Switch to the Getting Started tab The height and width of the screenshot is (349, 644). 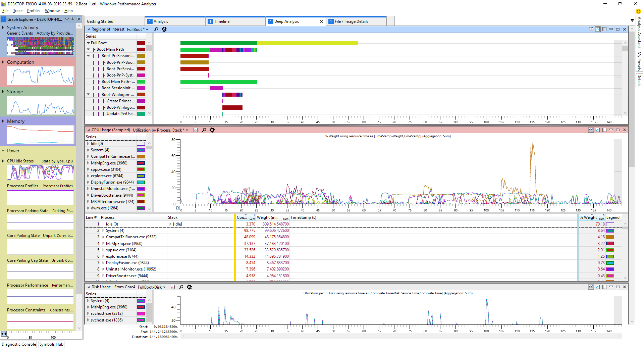point(114,21)
